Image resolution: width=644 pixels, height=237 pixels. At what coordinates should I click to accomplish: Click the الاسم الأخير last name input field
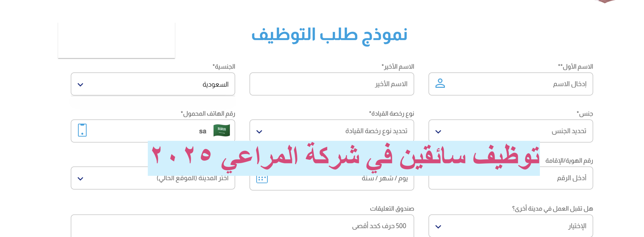point(332,84)
